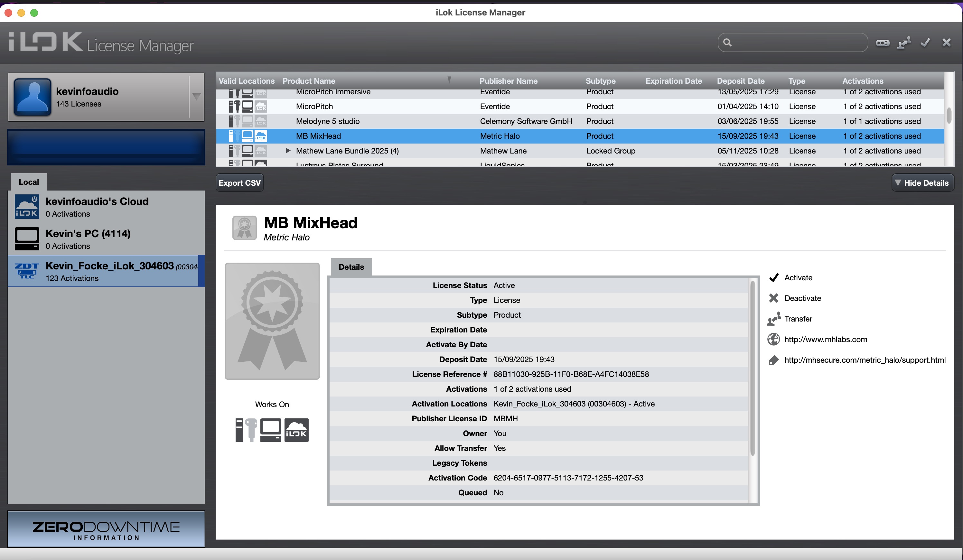Click the Activation Code value
The height and width of the screenshot is (560, 963).
(x=568, y=478)
